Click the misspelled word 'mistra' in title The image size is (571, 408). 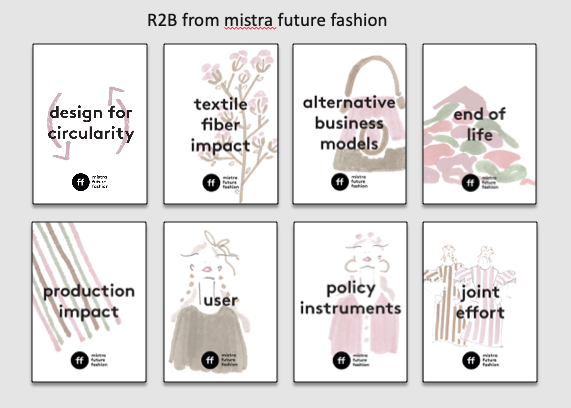(250, 20)
